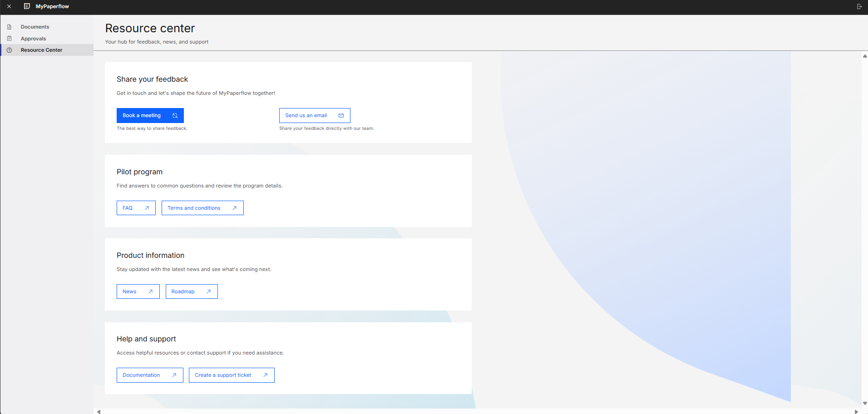
Task: Click the envelope icon on Send us an email
Action: (341, 116)
